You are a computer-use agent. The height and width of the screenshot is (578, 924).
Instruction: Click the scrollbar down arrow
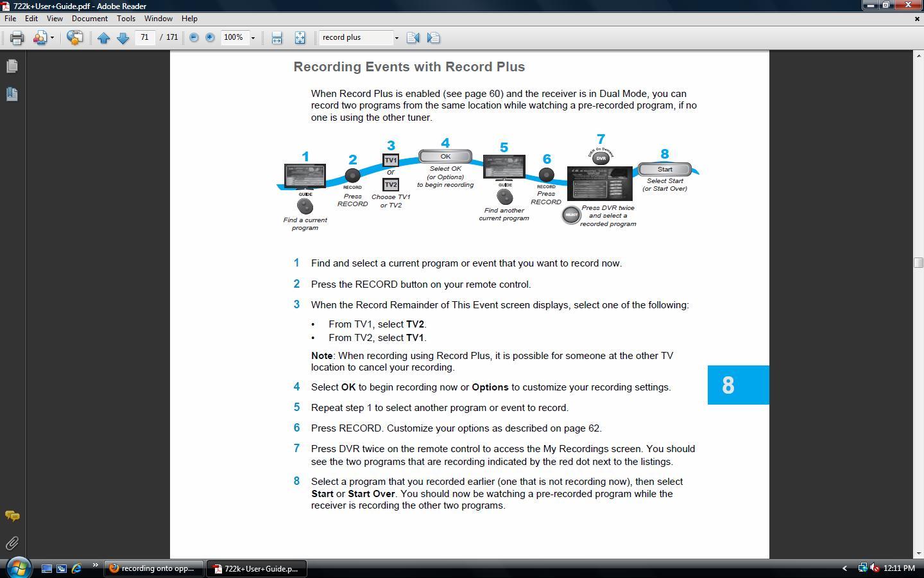pos(918,553)
